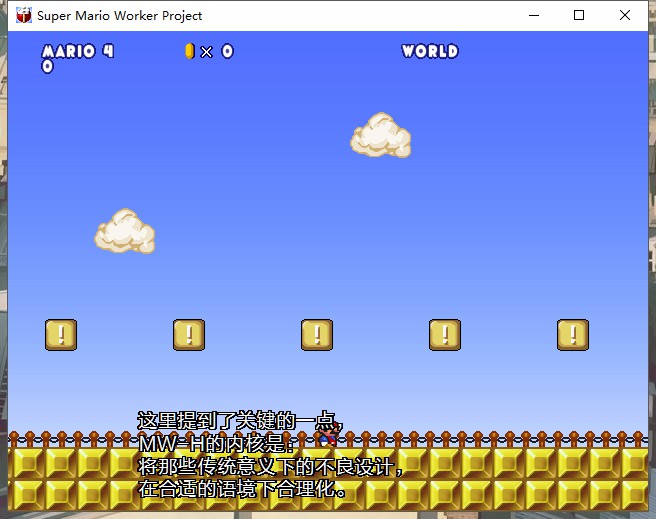Click the gold coin icon in HUD

[x=190, y=51]
